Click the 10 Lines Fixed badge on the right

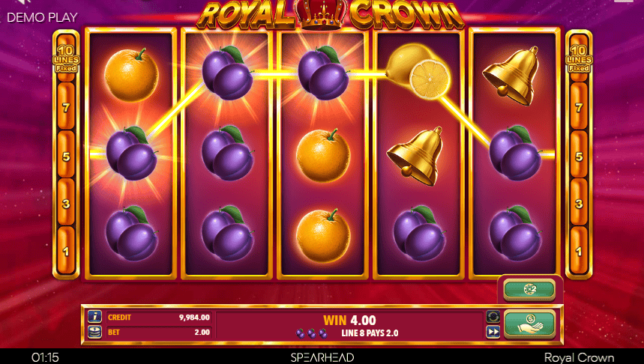click(578, 58)
